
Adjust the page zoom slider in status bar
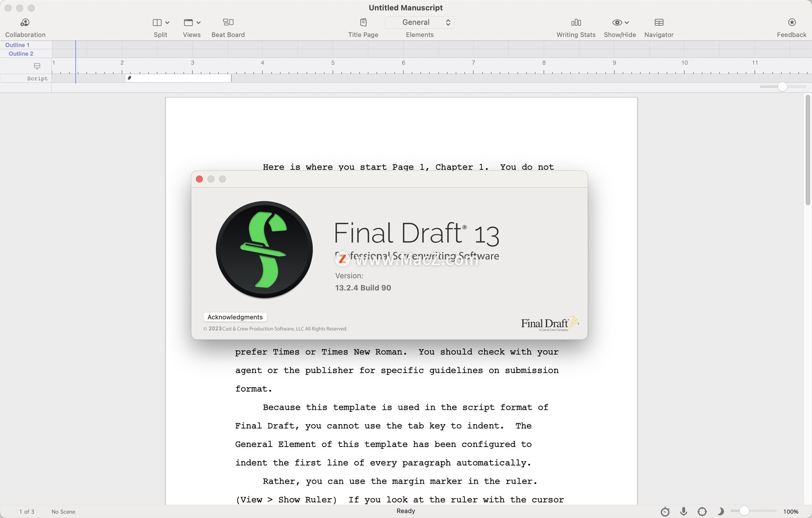point(744,511)
